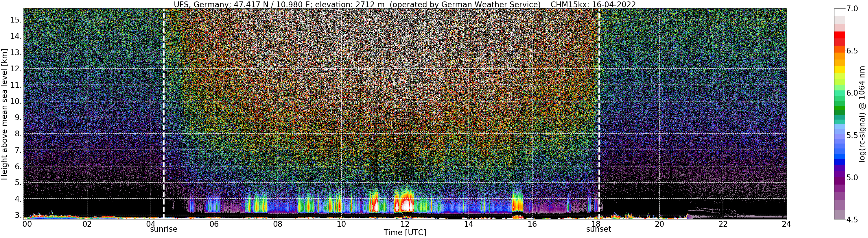Click the "sunset" label below the axis
This screenshot has height=238, width=868.
[x=599, y=229]
